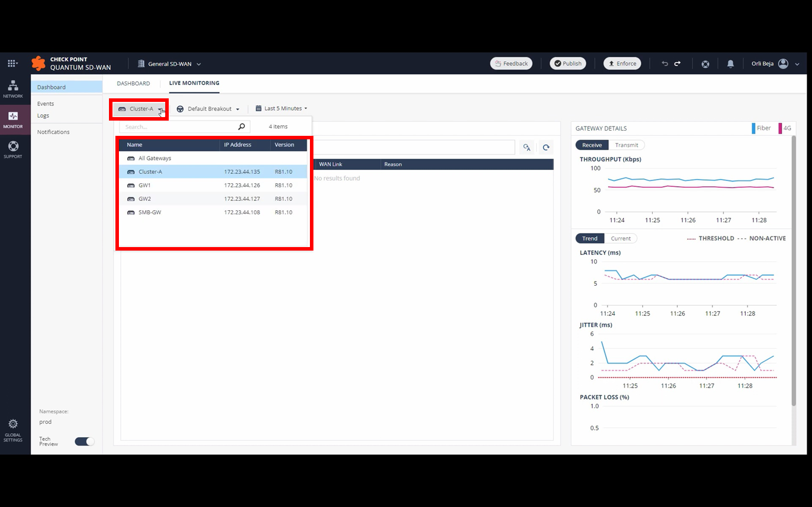Toggle the Tech Preview switch

[84, 441]
